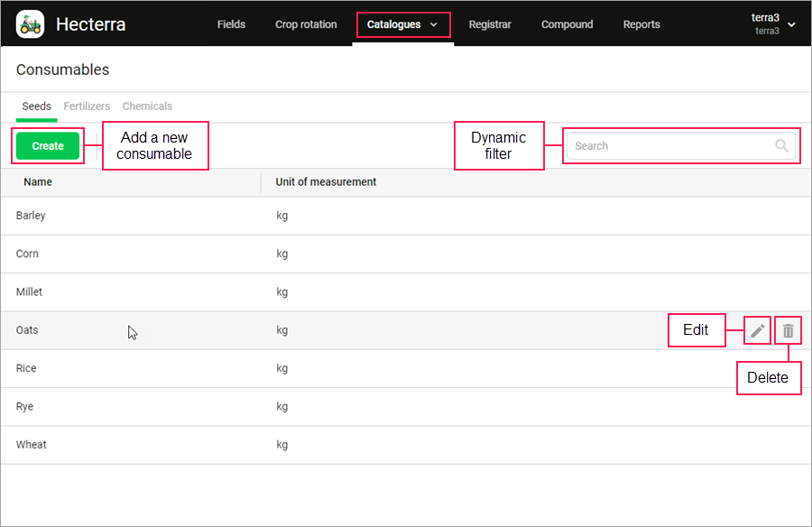Open the Registrar page
The width and height of the screenshot is (812, 527).
pyautogui.click(x=490, y=24)
